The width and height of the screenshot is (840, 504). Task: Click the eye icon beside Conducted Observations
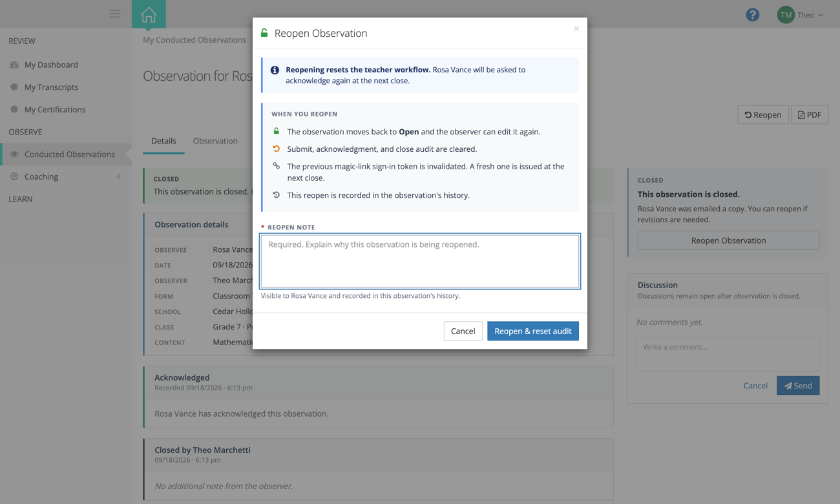[x=14, y=154]
